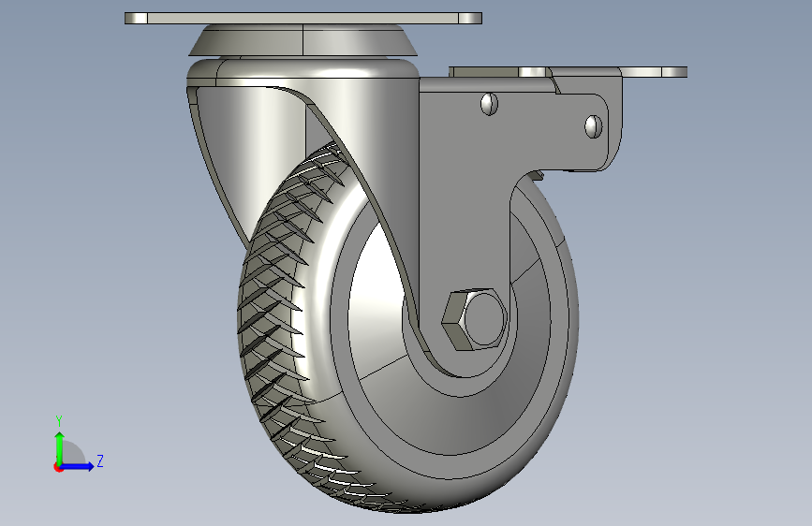
Task: Select the hex nut on the wheel axle
Action: tap(473, 320)
